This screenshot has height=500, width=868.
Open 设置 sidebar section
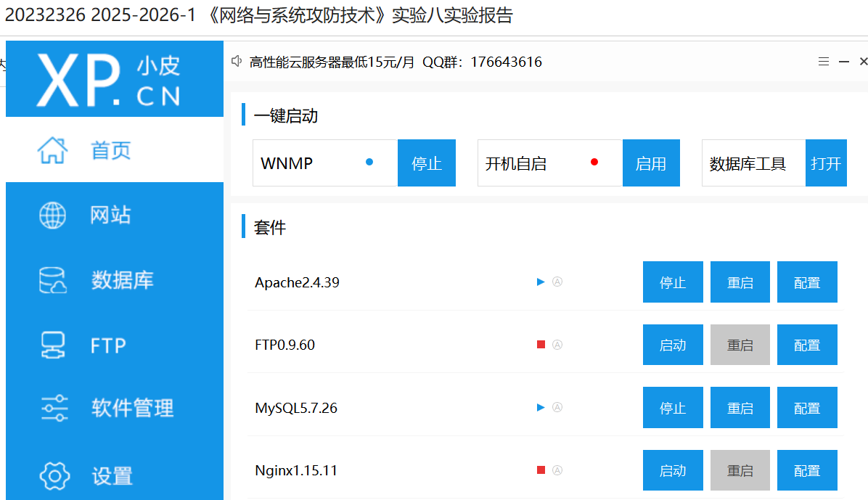(x=115, y=475)
